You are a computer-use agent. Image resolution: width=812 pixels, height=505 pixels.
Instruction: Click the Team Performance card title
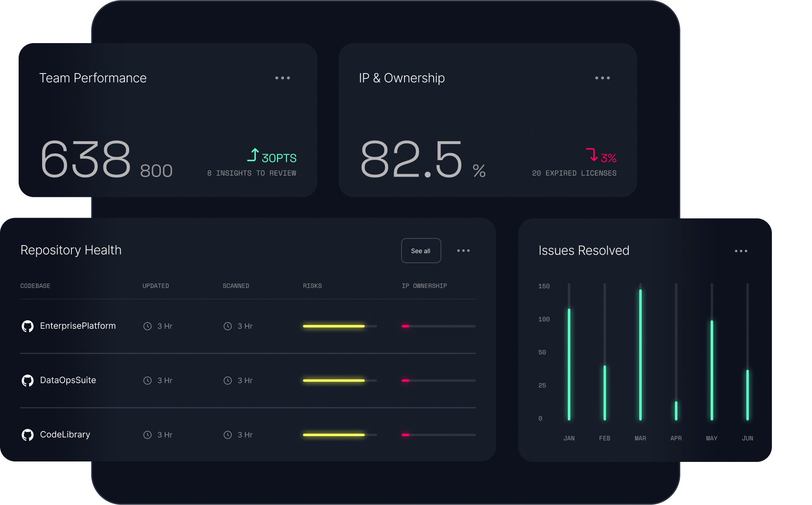coord(93,78)
